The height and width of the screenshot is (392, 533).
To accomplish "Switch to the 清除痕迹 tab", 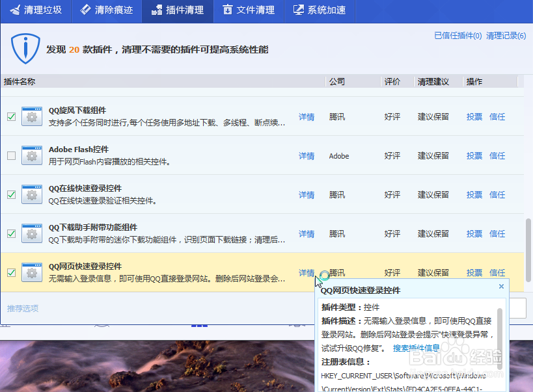I will click(106, 10).
